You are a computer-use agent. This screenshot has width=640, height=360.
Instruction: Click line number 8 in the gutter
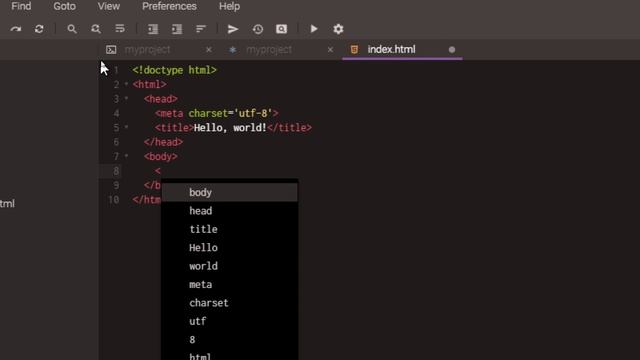[x=116, y=171]
